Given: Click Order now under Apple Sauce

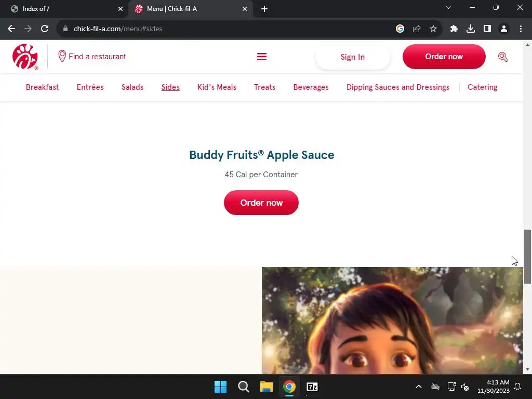Looking at the screenshot, I should click(261, 203).
